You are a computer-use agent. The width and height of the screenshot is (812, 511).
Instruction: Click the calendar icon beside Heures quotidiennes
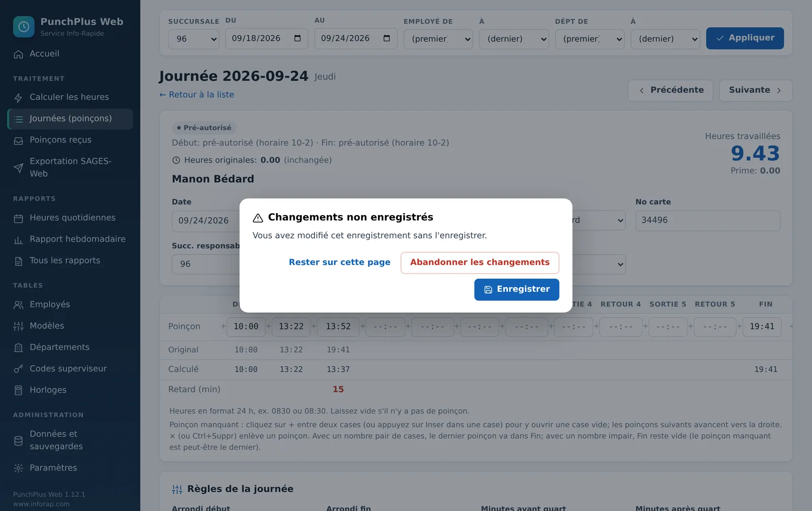coord(18,218)
